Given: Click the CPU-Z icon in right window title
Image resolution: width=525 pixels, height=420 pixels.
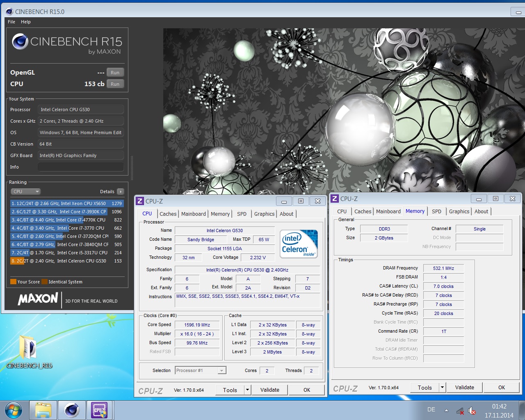Looking at the screenshot, I should tap(335, 199).
